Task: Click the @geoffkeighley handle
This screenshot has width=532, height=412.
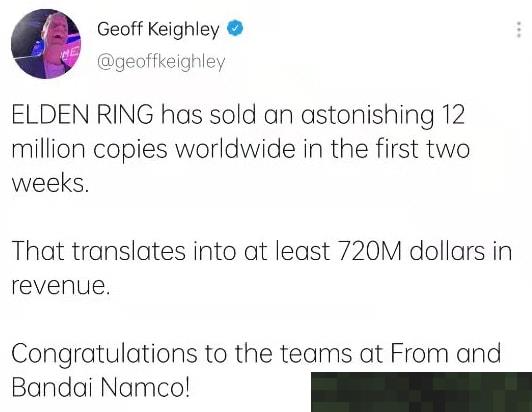Action: coord(161,62)
